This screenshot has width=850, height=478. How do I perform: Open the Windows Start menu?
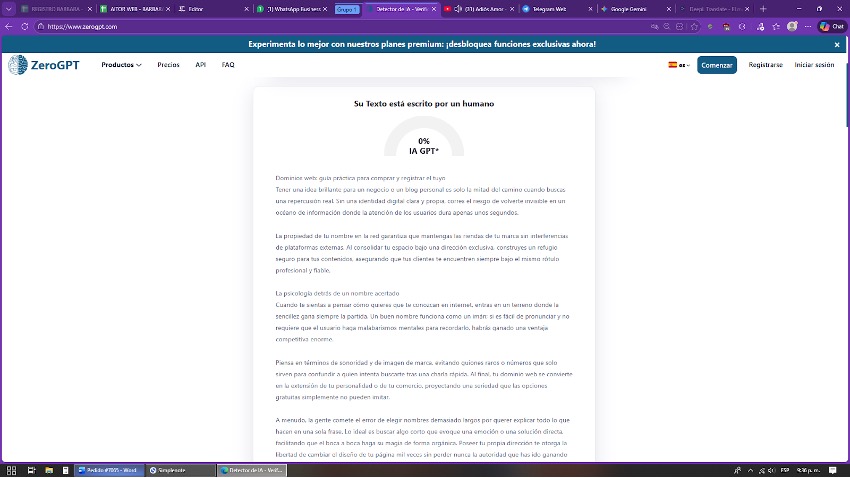pyautogui.click(x=11, y=469)
